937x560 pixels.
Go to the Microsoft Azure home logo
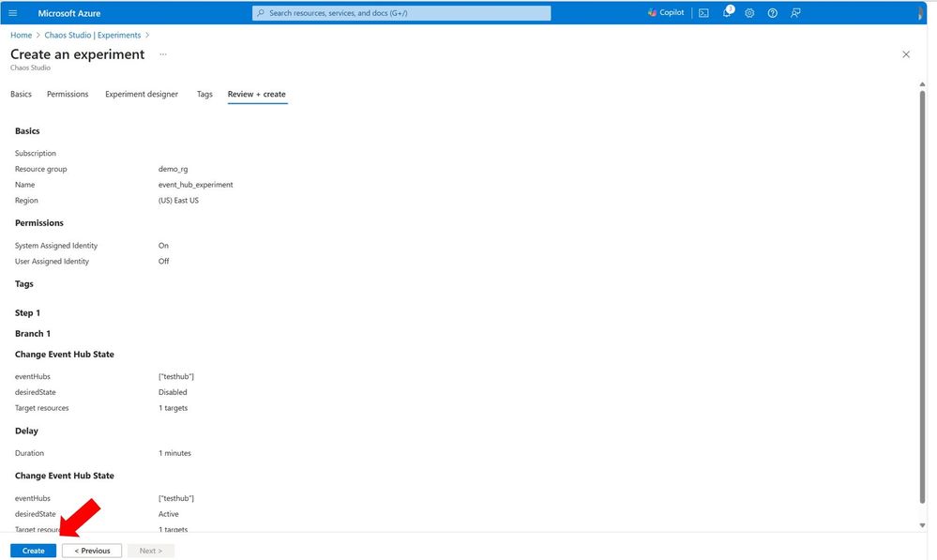[68, 12]
